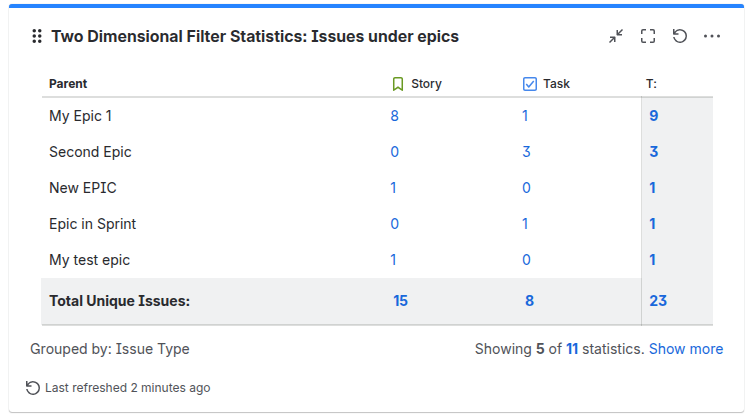The image size is (749, 418).
Task: Open the 3 tasks under Second Epic
Action: [526, 152]
